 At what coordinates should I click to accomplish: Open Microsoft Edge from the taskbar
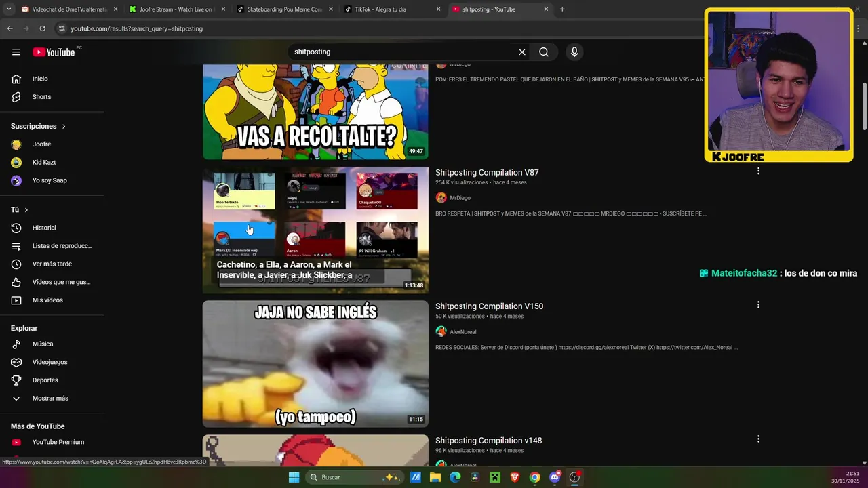coord(455,477)
